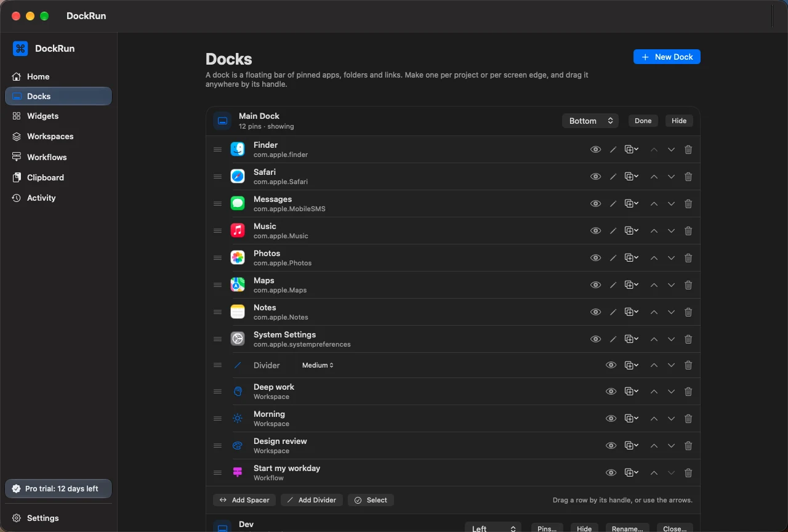Open the Clipboard section
This screenshot has height=532, width=788.
(x=58, y=177)
